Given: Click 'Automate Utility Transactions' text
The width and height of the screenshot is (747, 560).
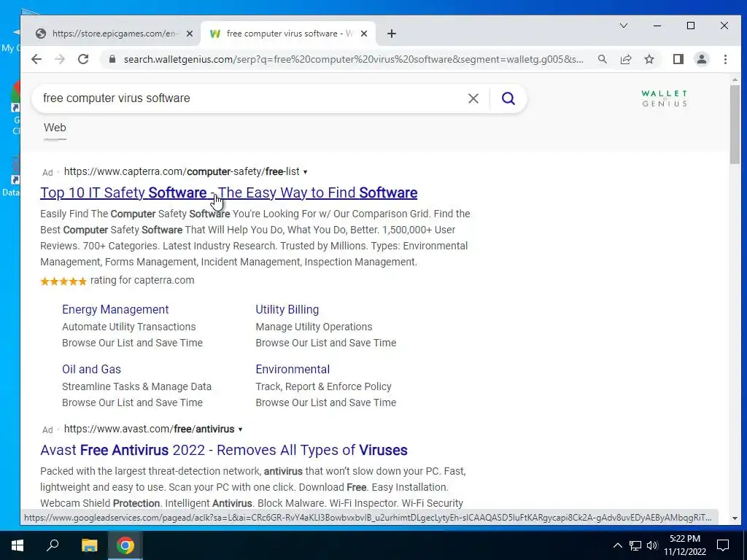Looking at the screenshot, I should pos(128,327).
